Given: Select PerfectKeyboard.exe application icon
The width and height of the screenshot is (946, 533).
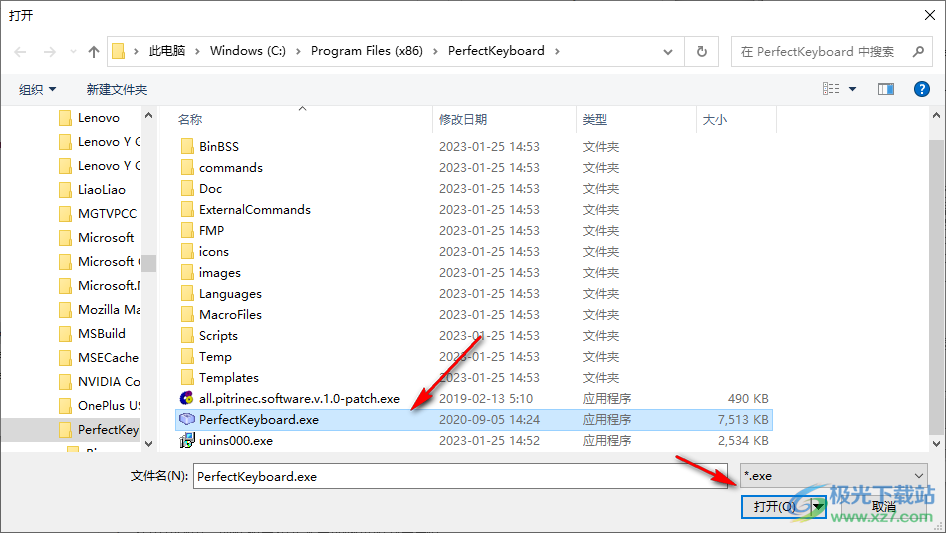Looking at the screenshot, I should coord(187,419).
